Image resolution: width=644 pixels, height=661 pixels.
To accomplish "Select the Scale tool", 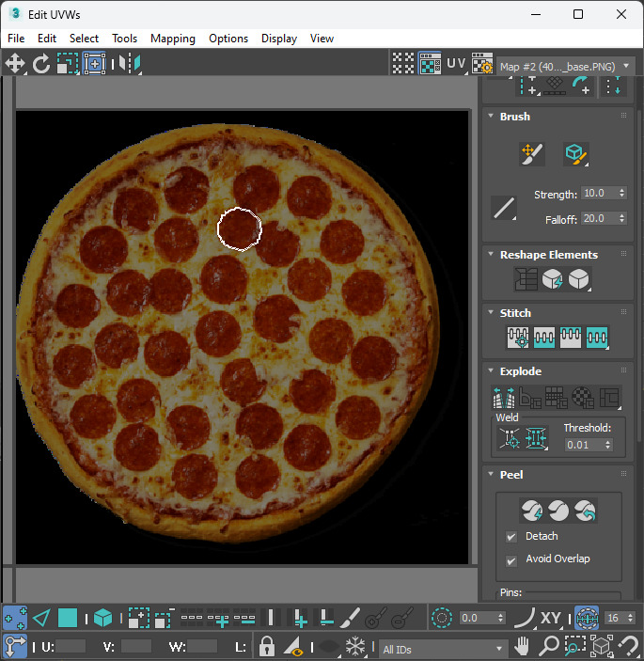I will [x=68, y=64].
